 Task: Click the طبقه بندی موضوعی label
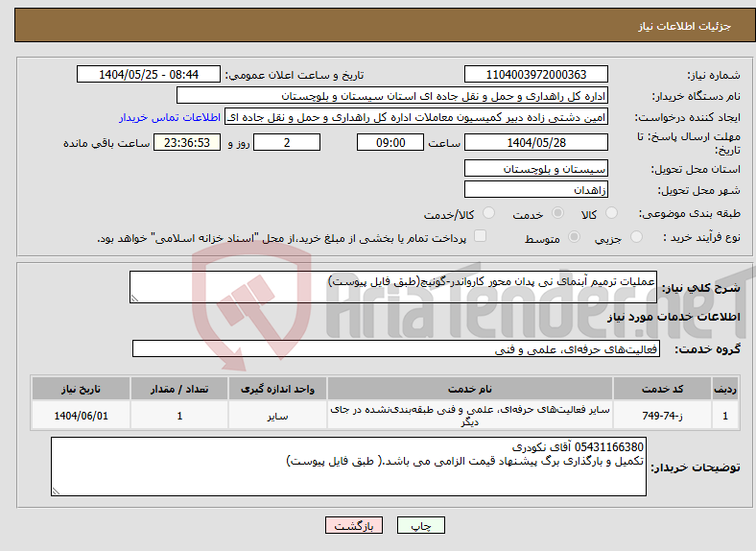[x=690, y=213]
